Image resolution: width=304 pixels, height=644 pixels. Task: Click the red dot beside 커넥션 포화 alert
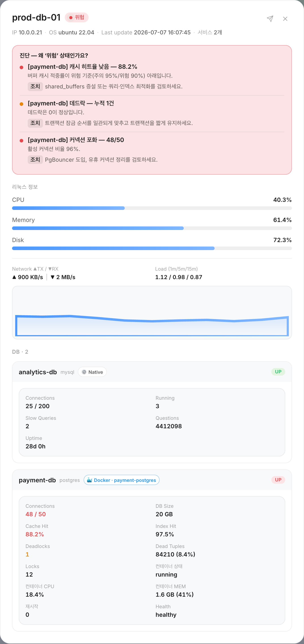pos(21,140)
